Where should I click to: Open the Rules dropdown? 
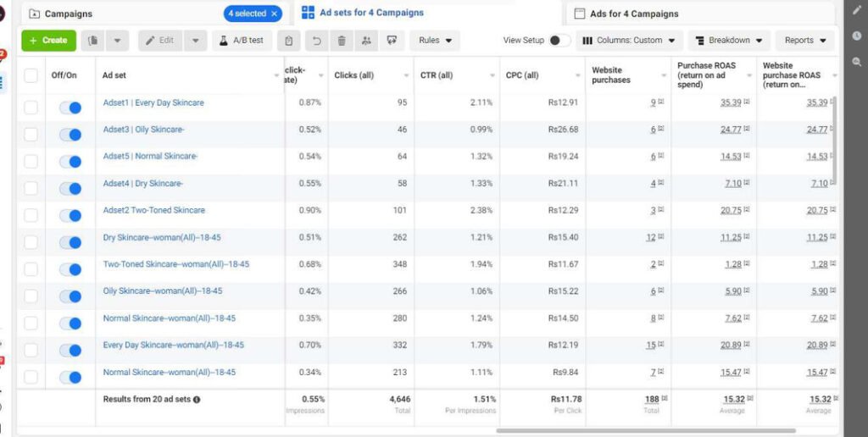click(435, 41)
